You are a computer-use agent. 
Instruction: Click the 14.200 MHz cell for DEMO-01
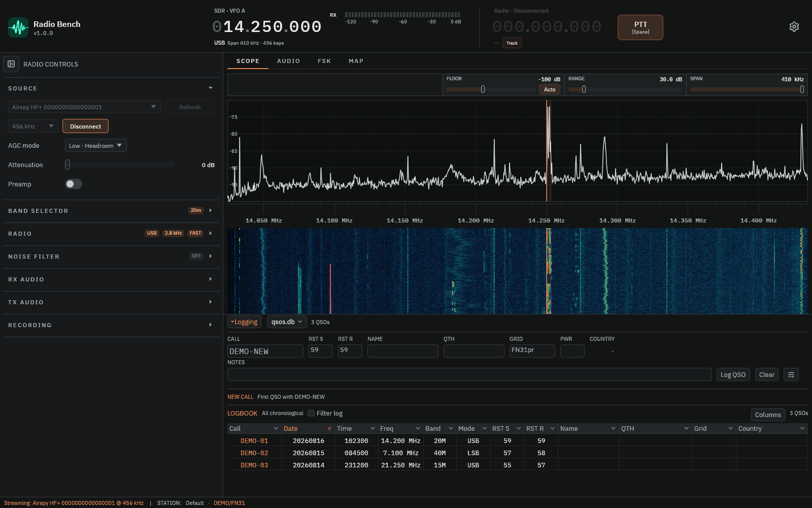coord(400,440)
